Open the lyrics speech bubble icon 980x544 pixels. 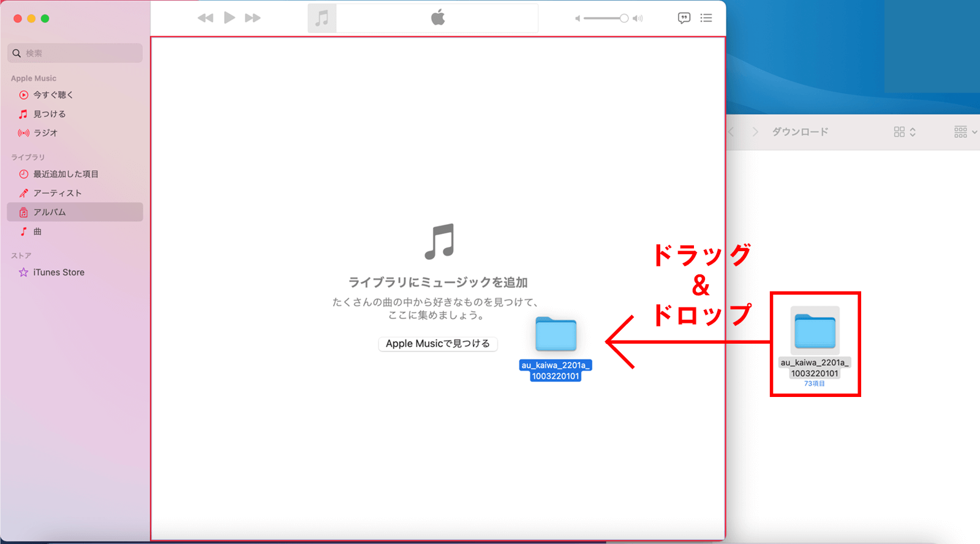point(684,18)
